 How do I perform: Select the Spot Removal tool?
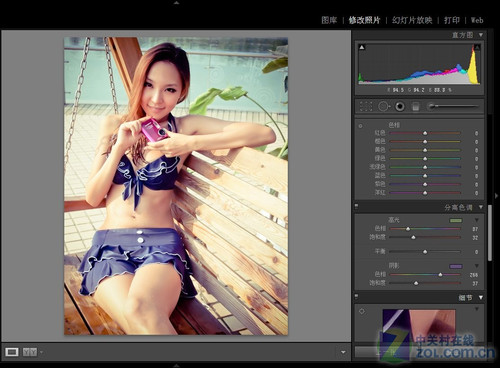(384, 106)
